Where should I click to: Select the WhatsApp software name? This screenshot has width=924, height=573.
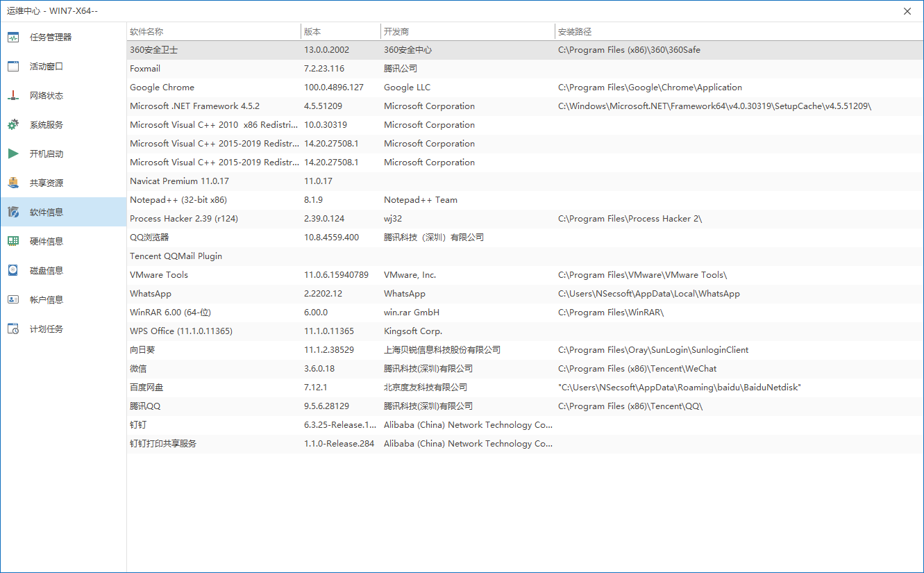[151, 294]
